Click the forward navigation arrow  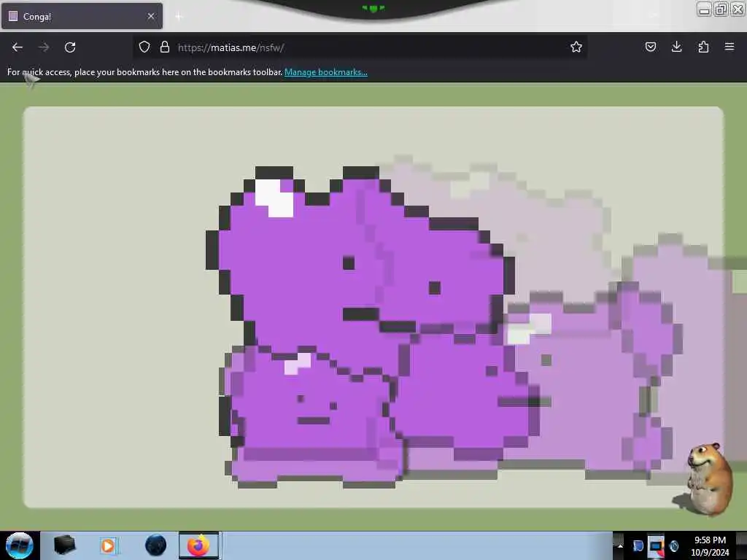[44, 47]
